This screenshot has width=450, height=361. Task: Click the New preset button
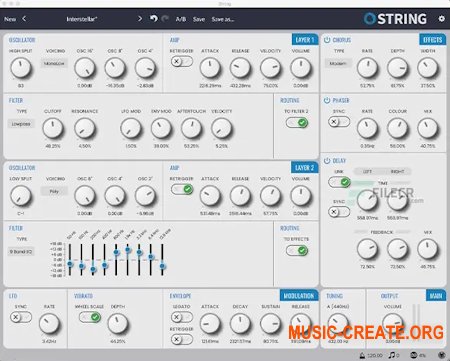pos(10,19)
